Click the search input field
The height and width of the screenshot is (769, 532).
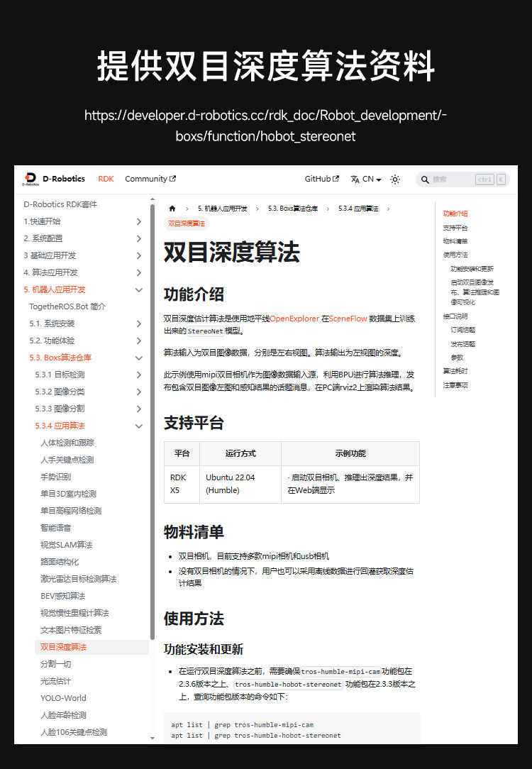coord(463,179)
